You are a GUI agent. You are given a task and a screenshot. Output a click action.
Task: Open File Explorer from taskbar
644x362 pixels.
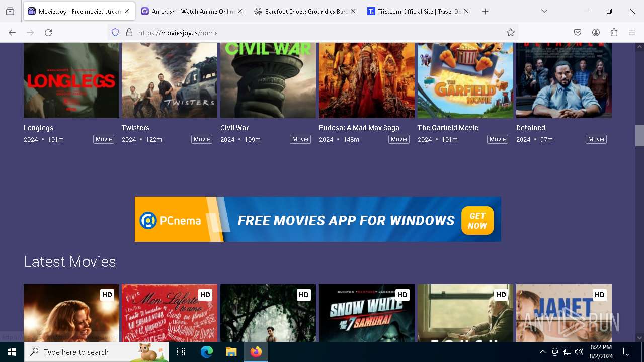point(231,352)
